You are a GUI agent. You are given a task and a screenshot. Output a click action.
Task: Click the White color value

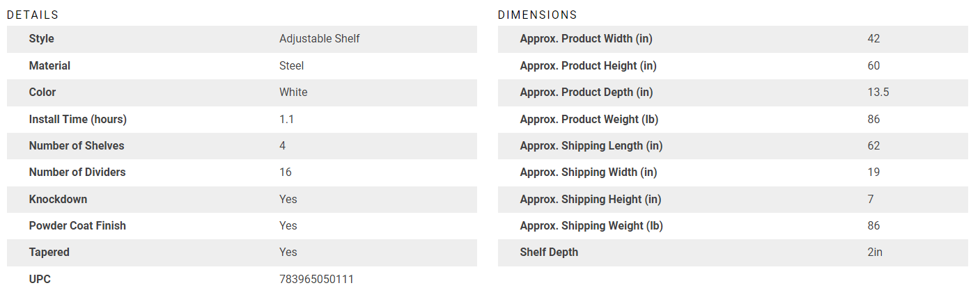point(293,93)
